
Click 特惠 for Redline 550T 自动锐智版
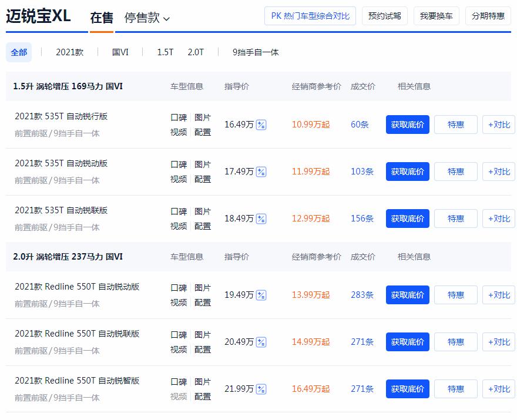pos(455,389)
